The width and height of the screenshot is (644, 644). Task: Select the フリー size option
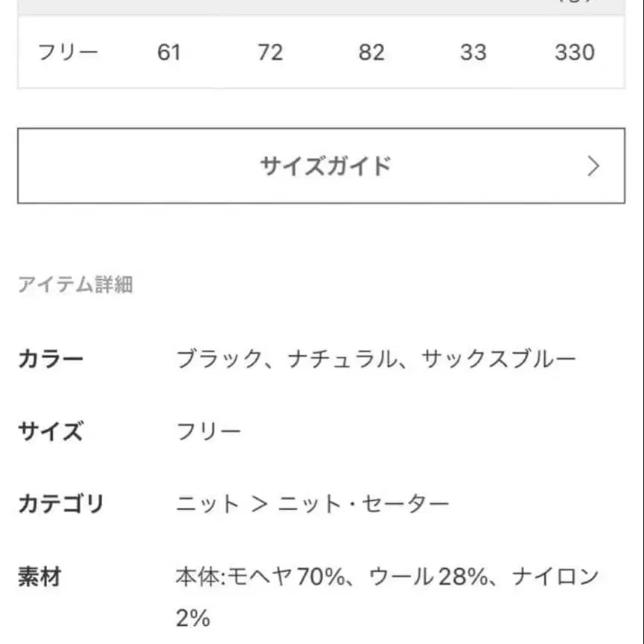point(68,52)
